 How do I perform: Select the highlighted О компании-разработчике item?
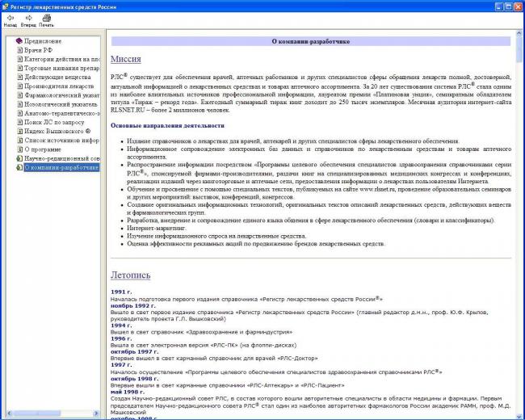[62, 167]
